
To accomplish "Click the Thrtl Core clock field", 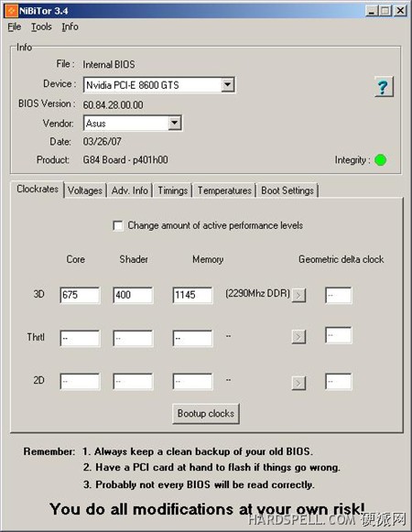I will click(80, 338).
